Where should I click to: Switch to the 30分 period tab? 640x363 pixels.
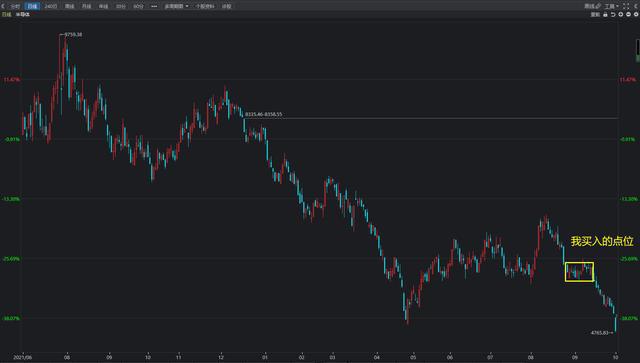(x=121, y=6)
